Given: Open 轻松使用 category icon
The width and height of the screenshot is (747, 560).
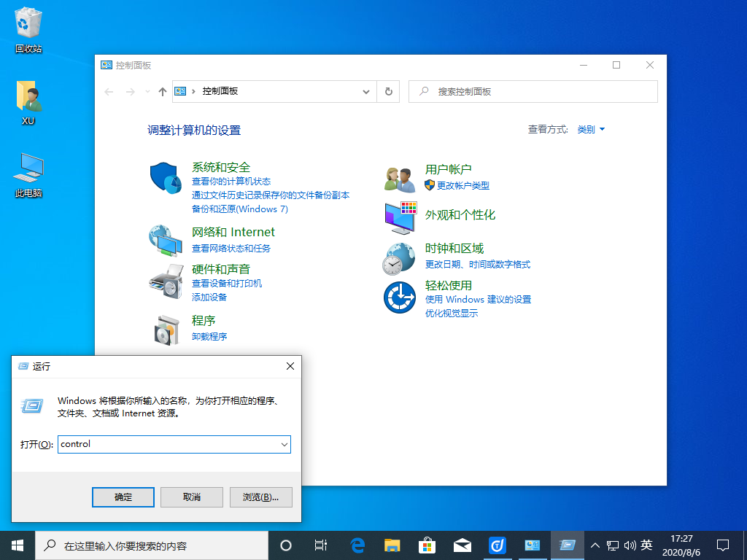Looking at the screenshot, I should [399, 297].
